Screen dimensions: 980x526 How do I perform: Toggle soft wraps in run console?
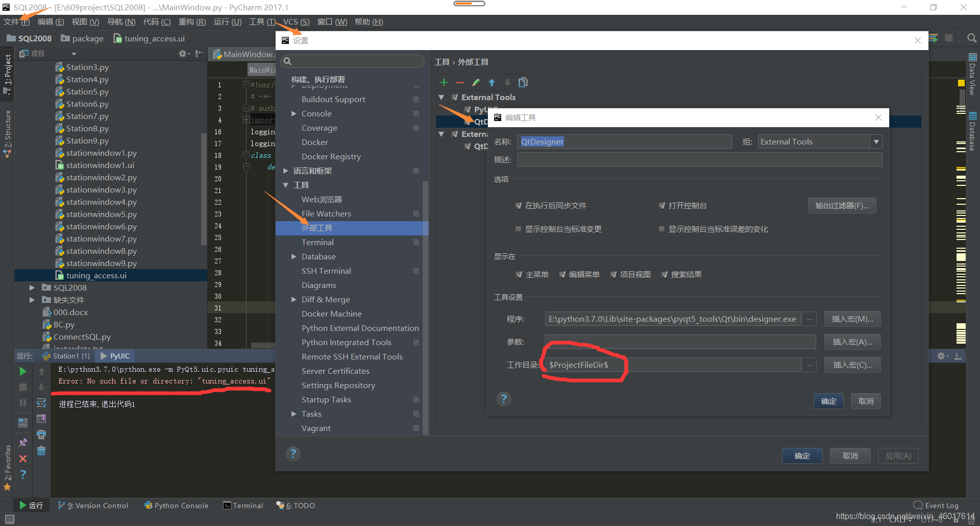click(x=41, y=403)
